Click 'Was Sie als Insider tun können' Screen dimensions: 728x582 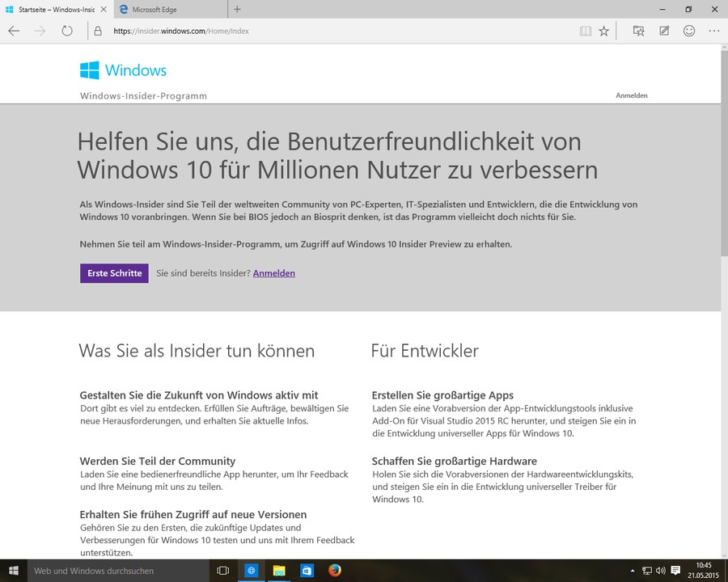(x=197, y=351)
